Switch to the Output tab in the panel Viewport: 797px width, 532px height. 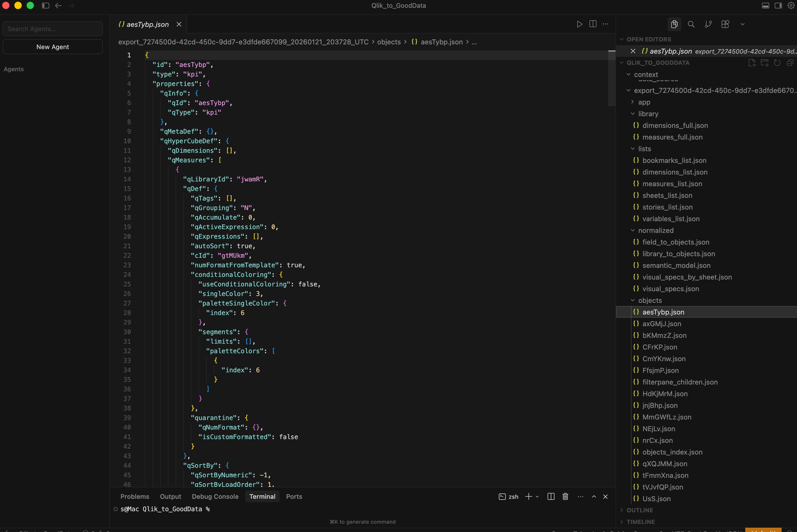coord(170,497)
